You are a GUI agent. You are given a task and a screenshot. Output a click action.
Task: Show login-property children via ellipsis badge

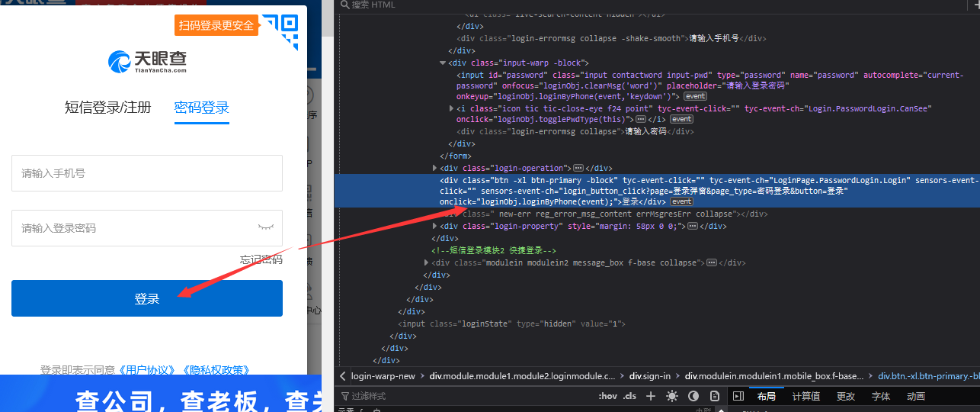pyautogui.click(x=691, y=227)
